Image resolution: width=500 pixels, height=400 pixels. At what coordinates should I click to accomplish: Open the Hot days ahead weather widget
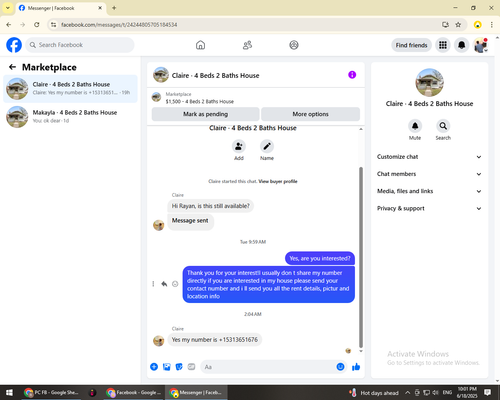coord(374,393)
